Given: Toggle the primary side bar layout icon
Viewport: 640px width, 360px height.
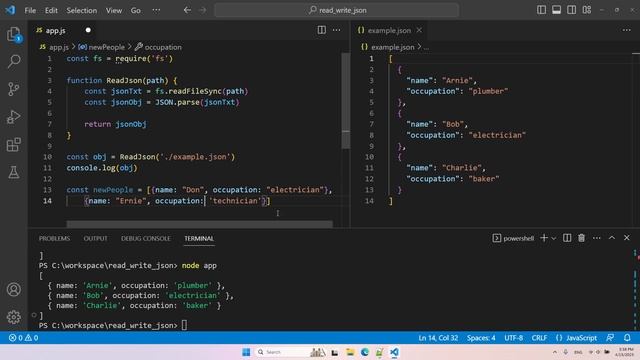Looking at the screenshot, I should coord(541,10).
